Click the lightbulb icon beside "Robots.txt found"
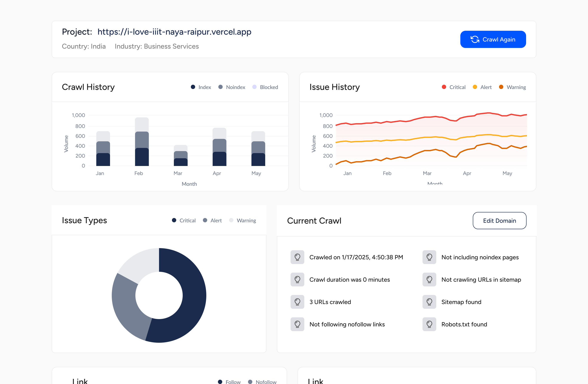 pyautogui.click(x=429, y=324)
